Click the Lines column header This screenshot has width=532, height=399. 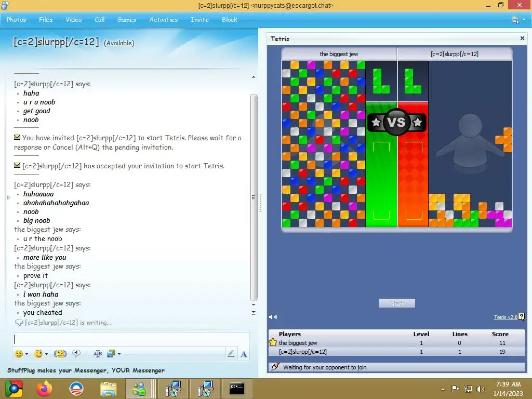pyautogui.click(x=460, y=334)
